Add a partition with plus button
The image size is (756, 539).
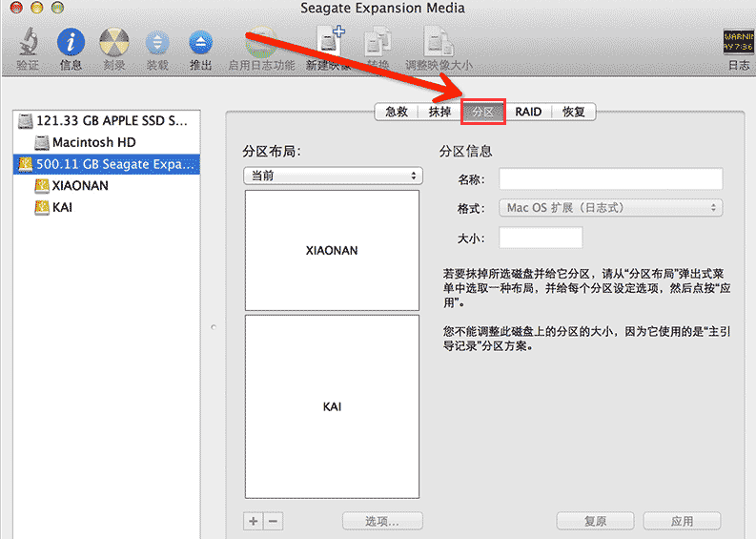click(x=254, y=521)
